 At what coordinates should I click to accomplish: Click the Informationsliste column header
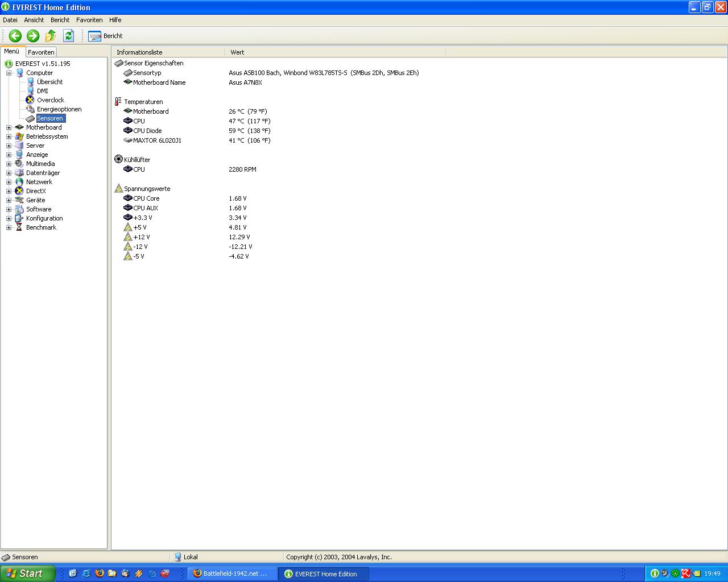pos(168,52)
